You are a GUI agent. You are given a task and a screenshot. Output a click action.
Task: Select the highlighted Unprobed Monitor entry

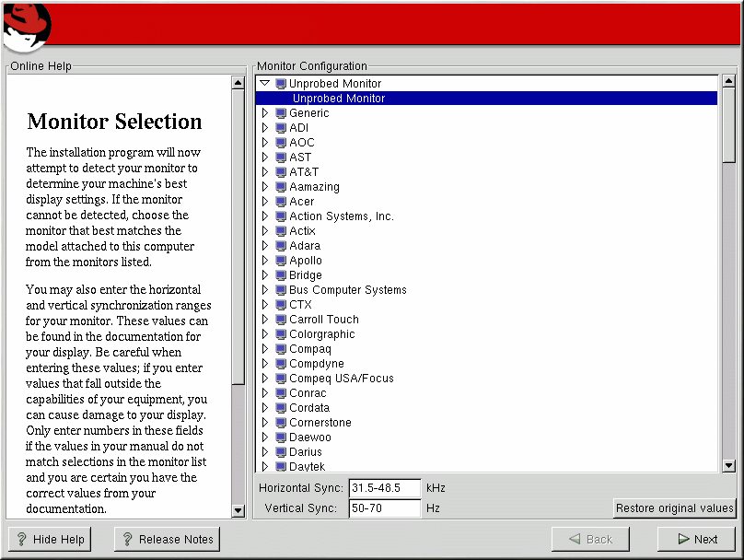click(x=486, y=99)
